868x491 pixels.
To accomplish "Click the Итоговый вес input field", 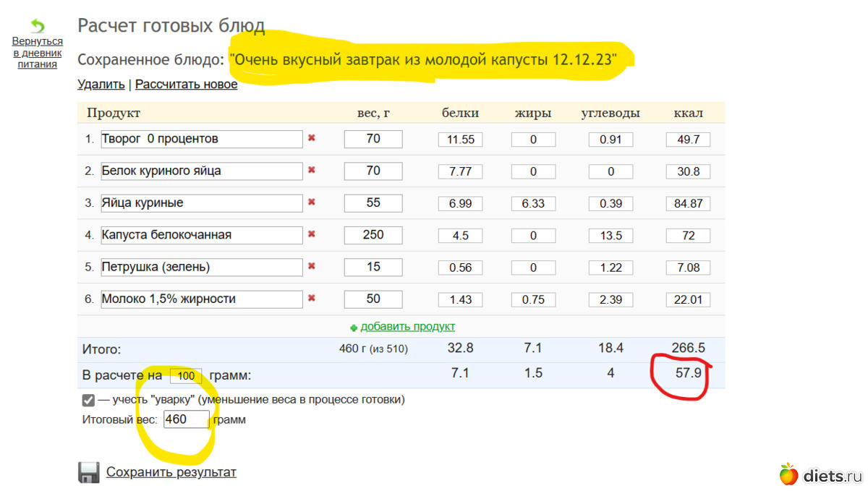I will point(186,419).
